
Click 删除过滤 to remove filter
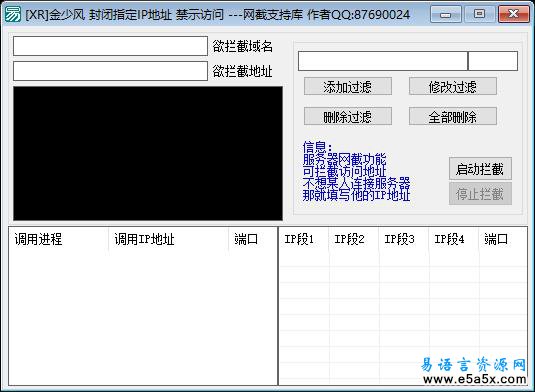[348, 116]
